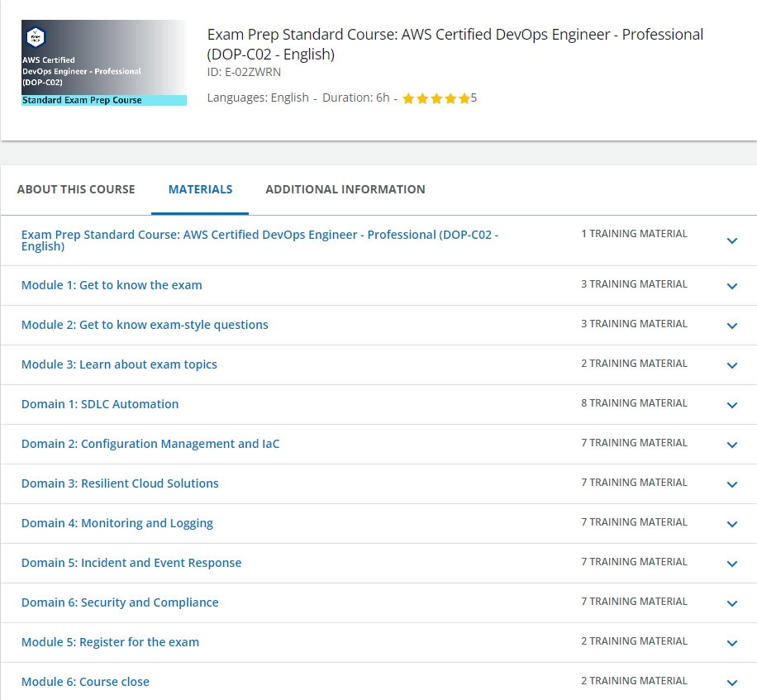
Task: Expand the Domain 5 chevron arrow
Action: 732,564
